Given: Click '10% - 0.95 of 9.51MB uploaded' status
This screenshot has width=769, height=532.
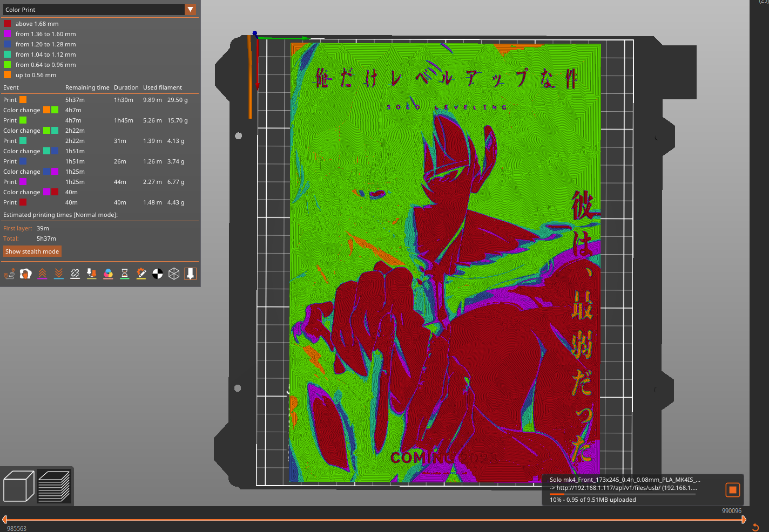Looking at the screenshot, I should [x=593, y=500].
